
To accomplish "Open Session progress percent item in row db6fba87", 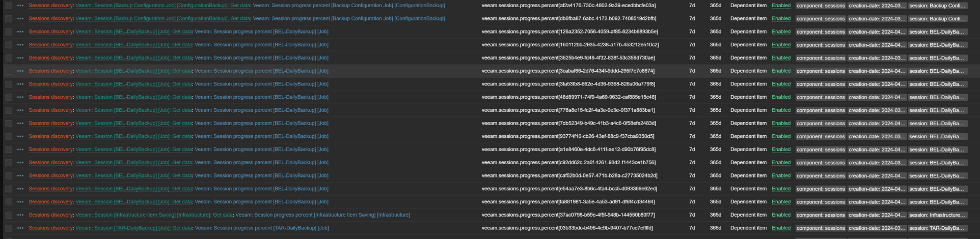I will coord(349,19).
